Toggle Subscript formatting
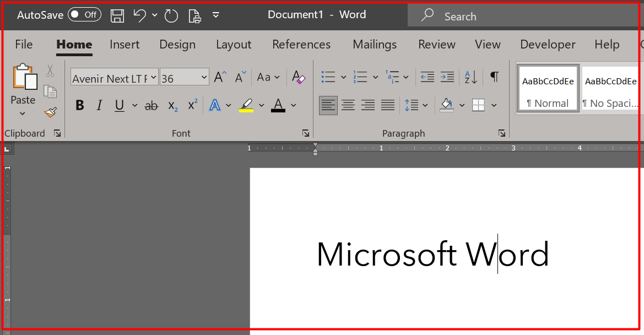The image size is (644, 335). point(173,106)
